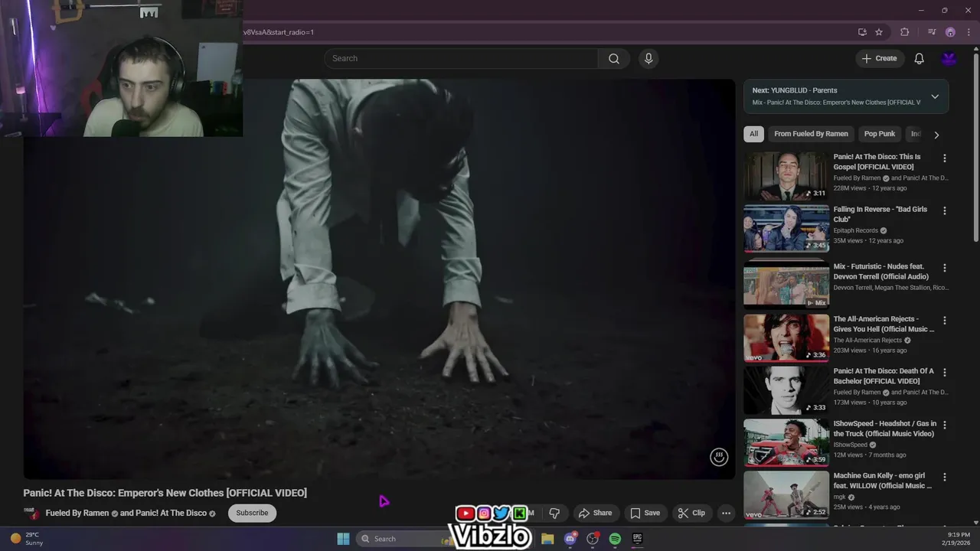Select the Pop Punk filter chip

[x=880, y=134]
